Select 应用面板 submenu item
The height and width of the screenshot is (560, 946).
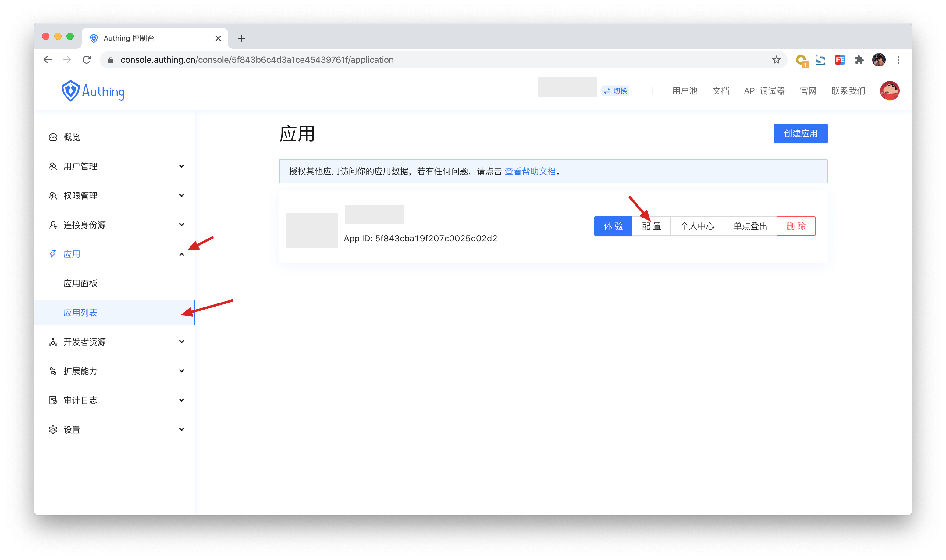point(80,283)
